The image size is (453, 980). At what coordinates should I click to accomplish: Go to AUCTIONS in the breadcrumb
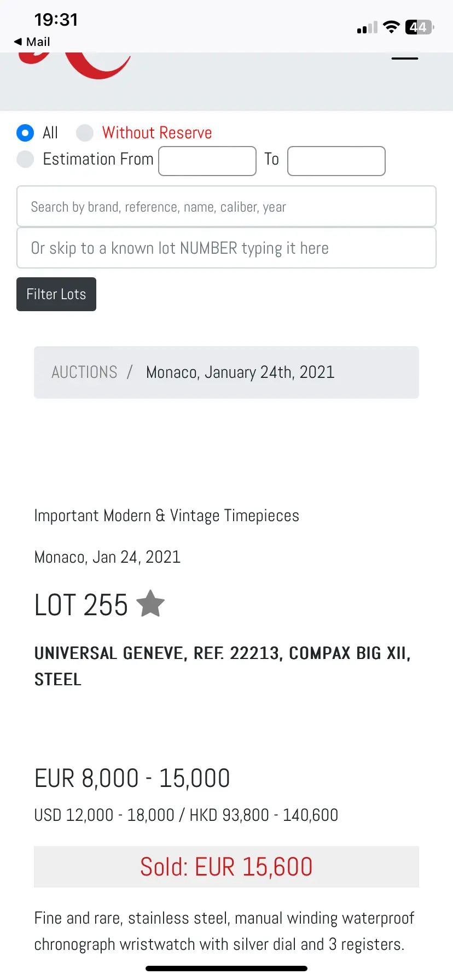(84, 372)
